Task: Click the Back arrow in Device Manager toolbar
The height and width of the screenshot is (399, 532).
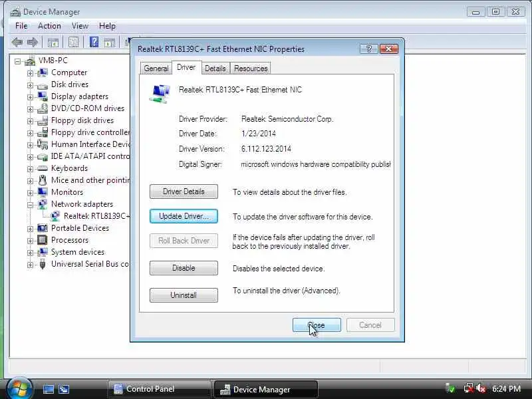Action: point(17,43)
